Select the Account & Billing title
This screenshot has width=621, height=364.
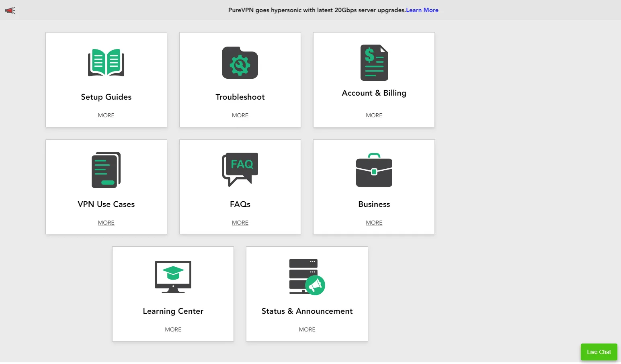(x=374, y=93)
